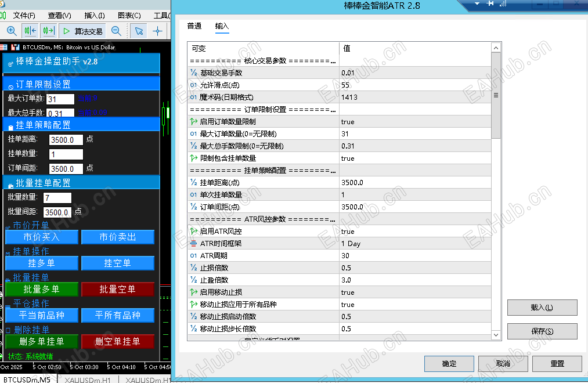Click the green 批量多单 button

42,290
